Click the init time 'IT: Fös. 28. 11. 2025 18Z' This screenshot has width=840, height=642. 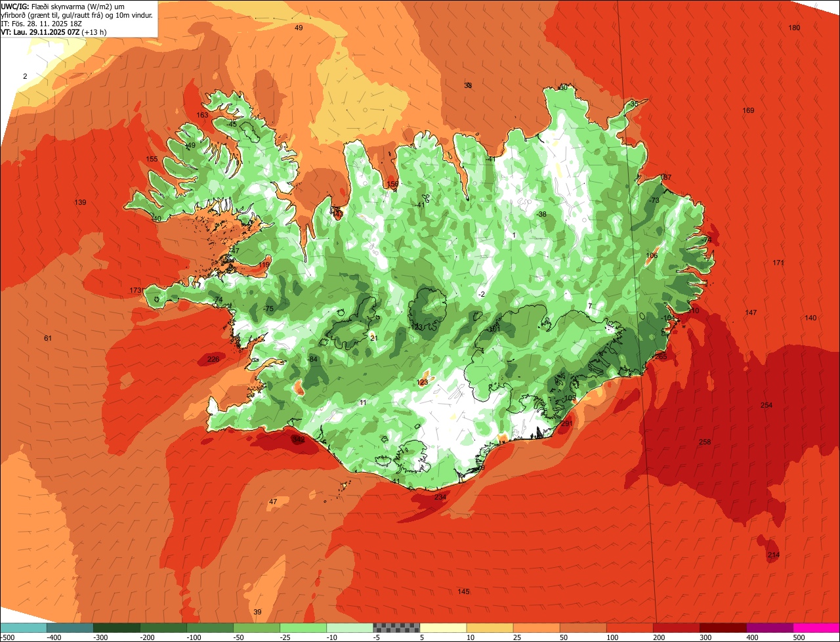pos(41,24)
